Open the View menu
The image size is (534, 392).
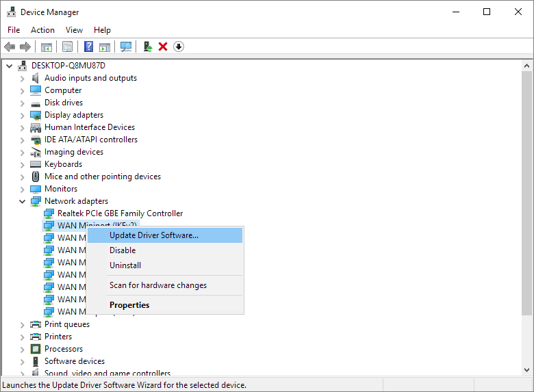[74, 30]
